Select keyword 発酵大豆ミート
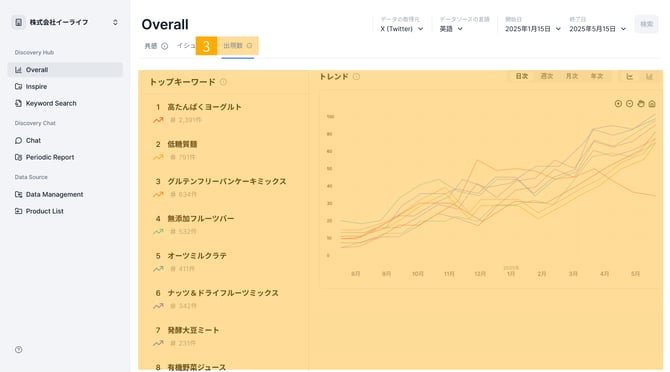The image size is (670, 372). coord(193,330)
